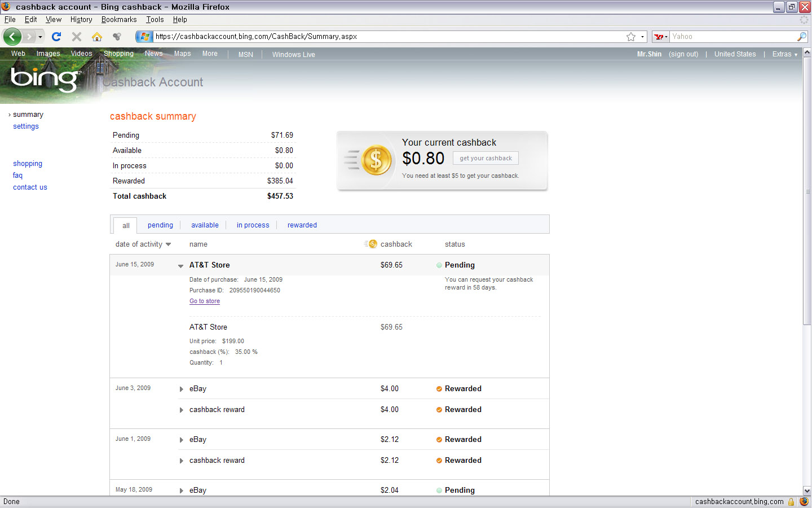Open the MSN link

245,55
